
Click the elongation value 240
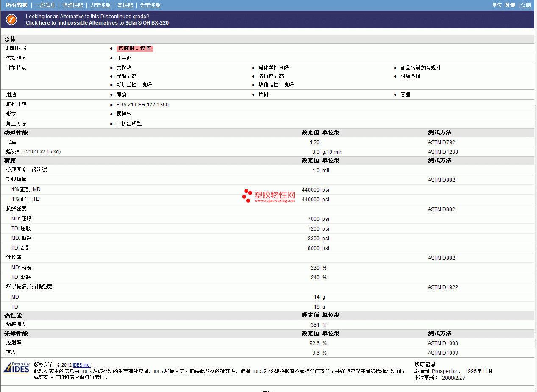(x=315, y=278)
